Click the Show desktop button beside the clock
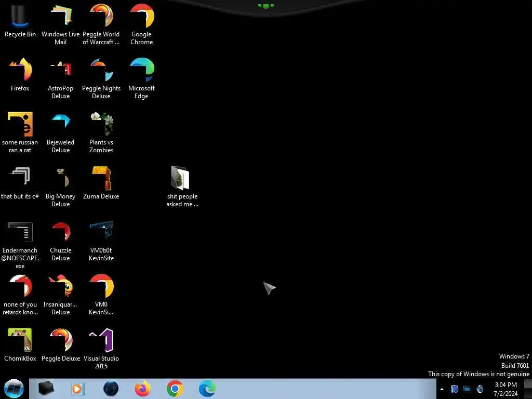The height and width of the screenshot is (399, 532). coord(528,389)
